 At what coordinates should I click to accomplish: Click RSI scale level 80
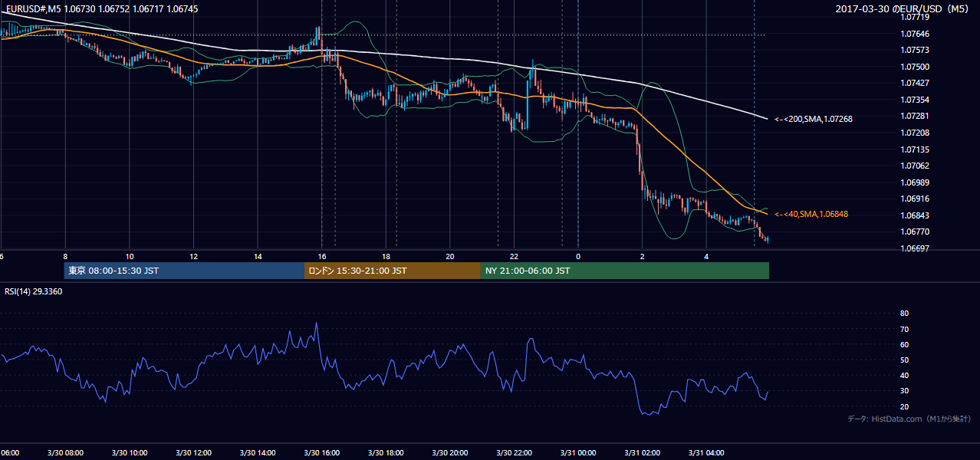click(905, 314)
